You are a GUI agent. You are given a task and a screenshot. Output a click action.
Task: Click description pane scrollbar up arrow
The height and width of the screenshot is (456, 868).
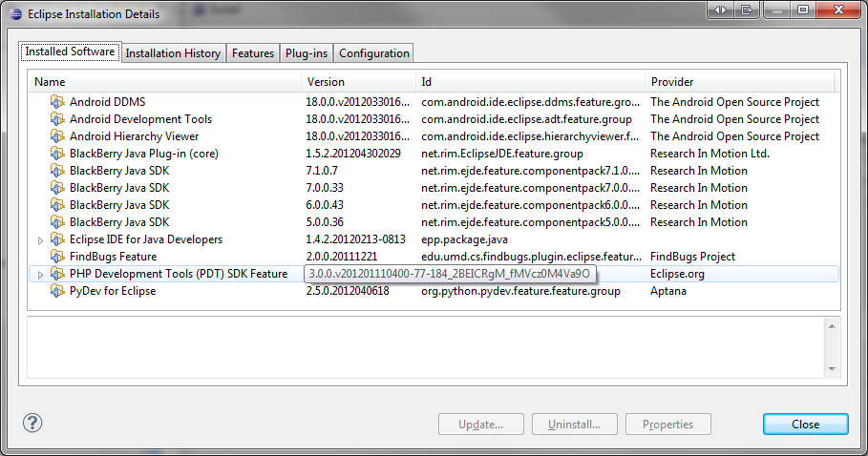[832, 326]
